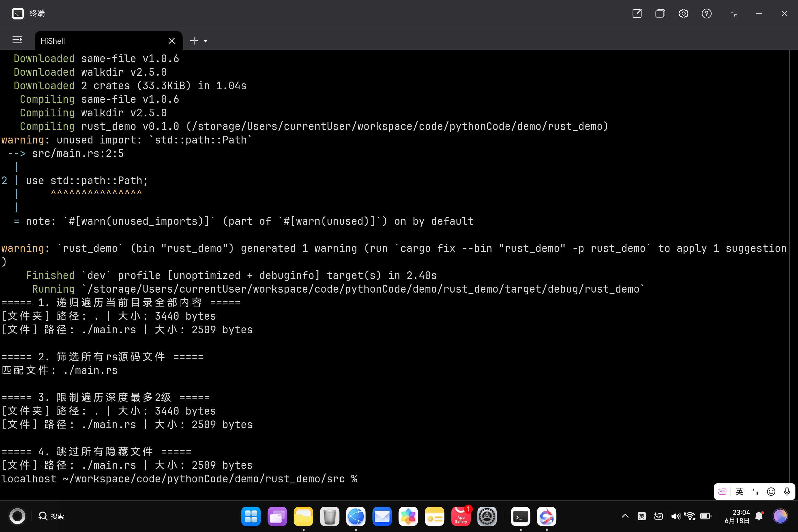Start voice input microphone in IME bar
Viewport: 798px width, 532px height.
coord(787,492)
